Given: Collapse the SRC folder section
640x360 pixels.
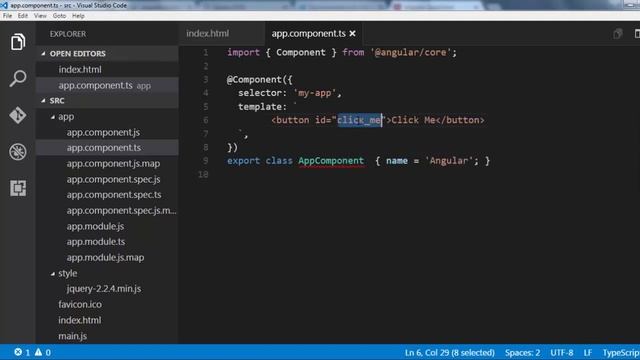Looking at the screenshot, I should tap(43, 100).
